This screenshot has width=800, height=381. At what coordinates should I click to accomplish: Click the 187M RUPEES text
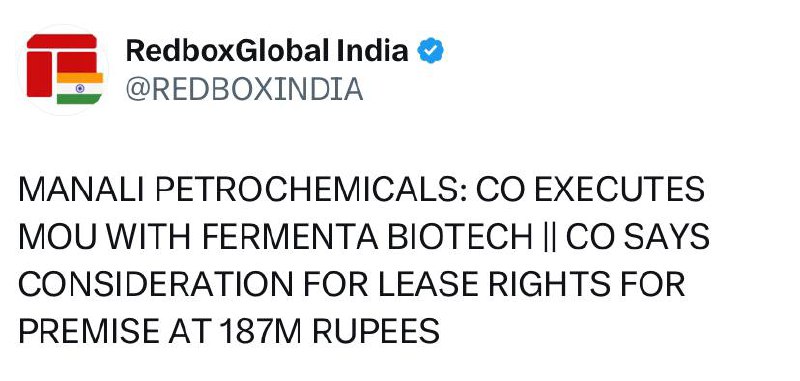(330, 331)
